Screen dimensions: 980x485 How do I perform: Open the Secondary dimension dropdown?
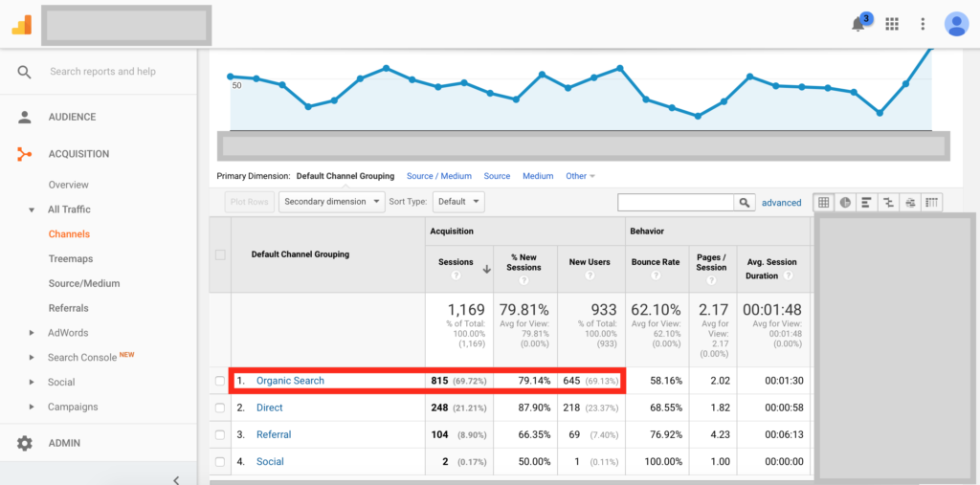click(330, 202)
